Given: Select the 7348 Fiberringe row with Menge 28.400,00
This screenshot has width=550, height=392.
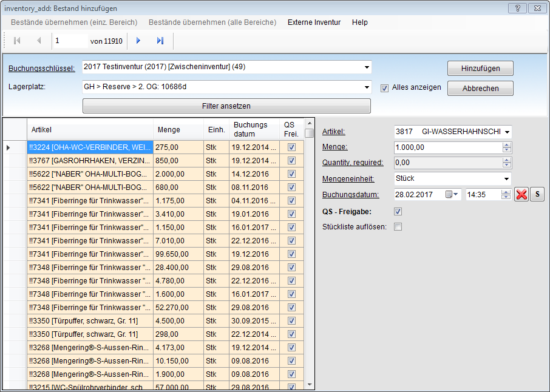Looking at the screenshot, I should click(154, 267).
